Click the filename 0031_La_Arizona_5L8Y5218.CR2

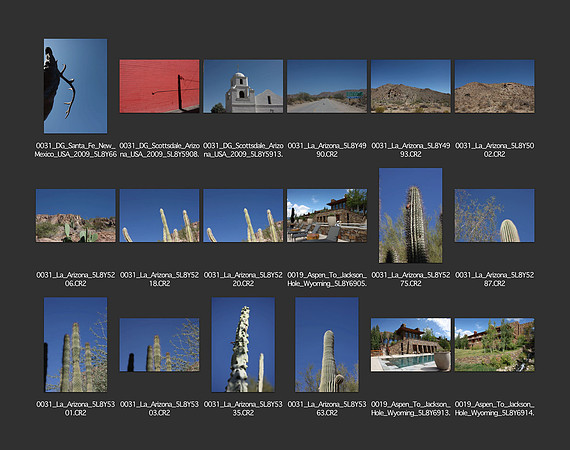click(x=160, y=279)
